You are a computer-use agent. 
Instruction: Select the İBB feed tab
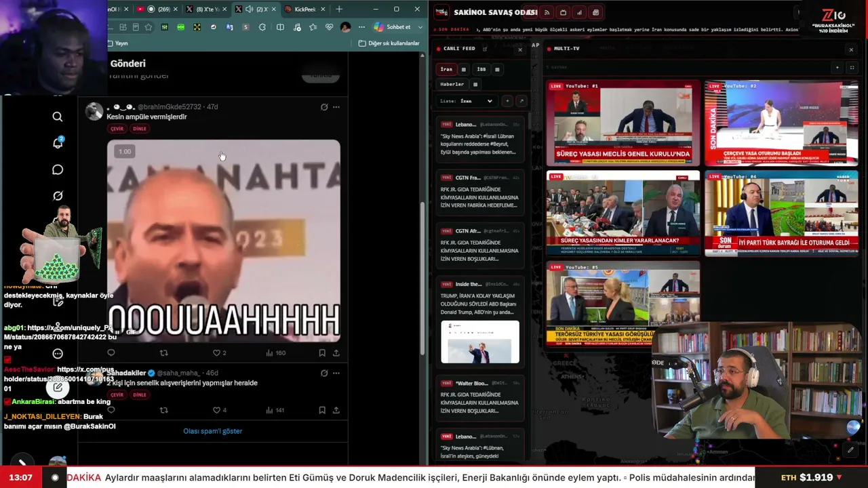point(481,69)
